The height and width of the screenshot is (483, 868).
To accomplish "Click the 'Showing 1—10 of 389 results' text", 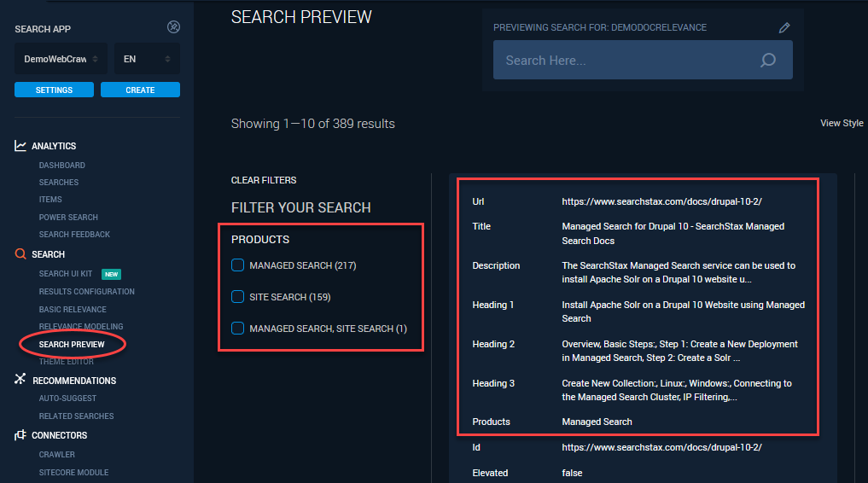I will coord(312,124).
